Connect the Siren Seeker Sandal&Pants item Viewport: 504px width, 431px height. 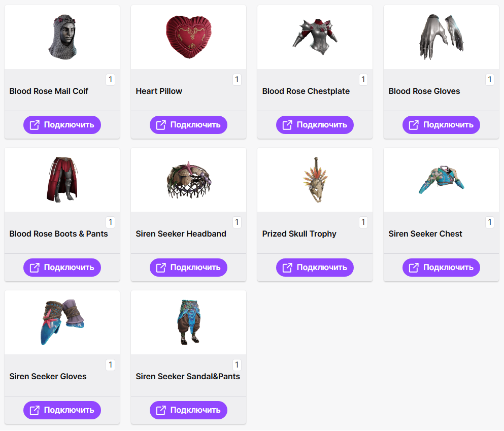(x=188, y=410)
